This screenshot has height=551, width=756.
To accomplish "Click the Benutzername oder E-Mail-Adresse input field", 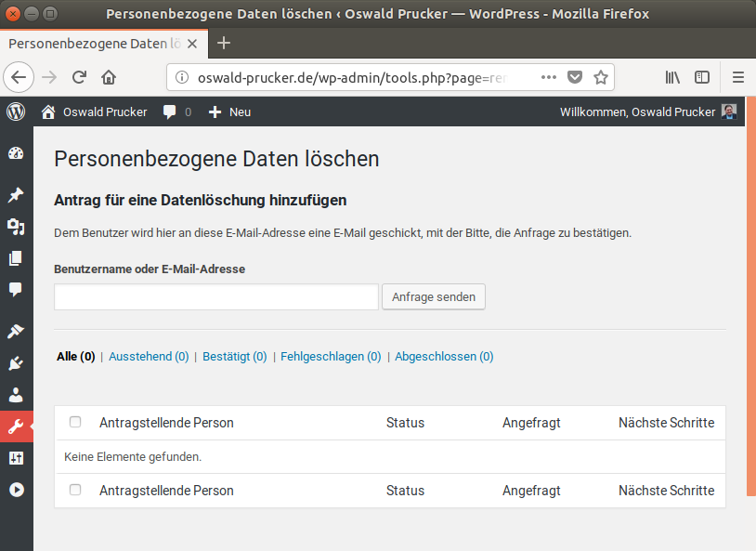I will click(x=215, y=296).
